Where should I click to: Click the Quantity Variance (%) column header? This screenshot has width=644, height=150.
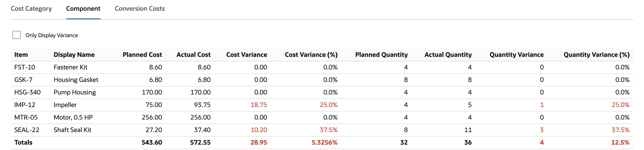[597, 55]
